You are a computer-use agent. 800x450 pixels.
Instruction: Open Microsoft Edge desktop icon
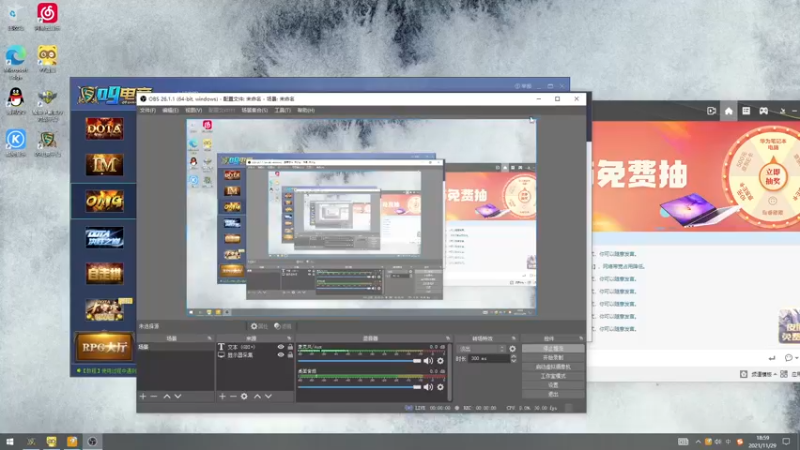click(x=16, y=62)
